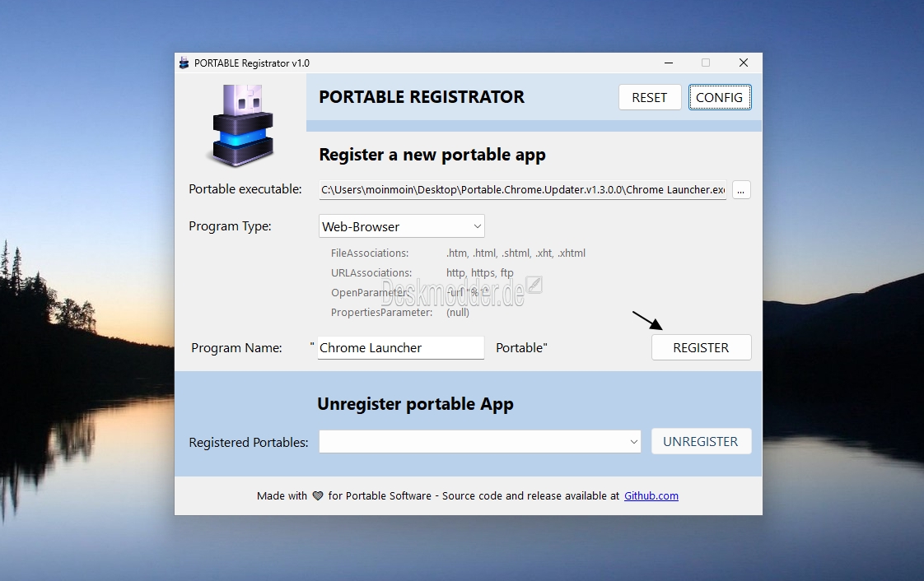Close the PORTABLE Registrator window

[x=743, y=63]
